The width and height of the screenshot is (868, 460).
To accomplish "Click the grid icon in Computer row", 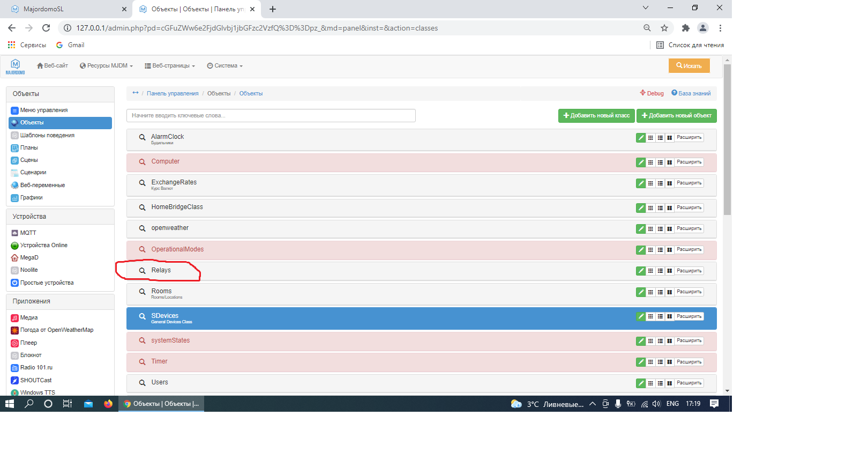I will pos(650,162).
